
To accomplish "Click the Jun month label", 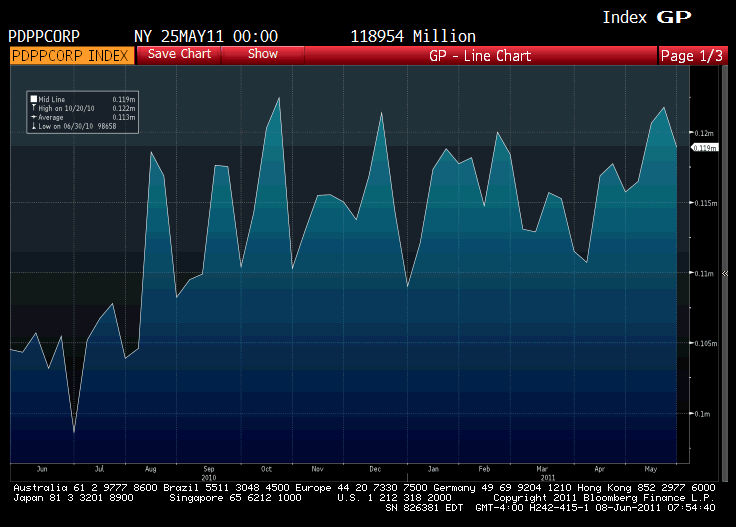I will point(42,469).
